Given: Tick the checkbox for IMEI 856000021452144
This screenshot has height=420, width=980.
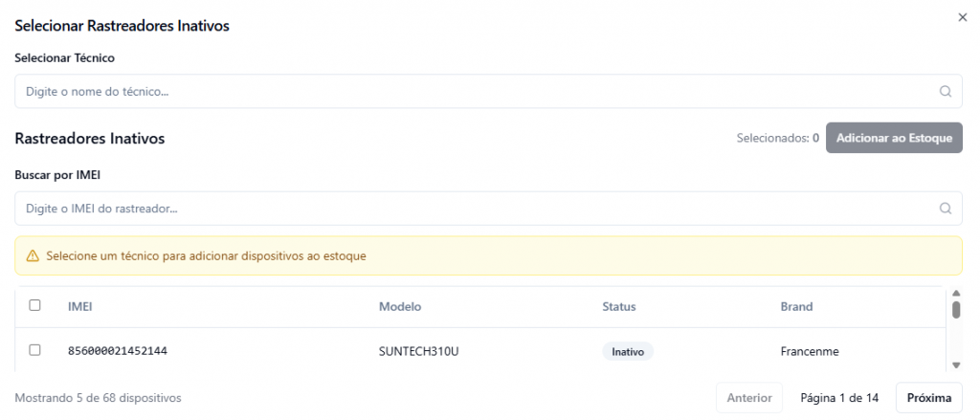Looking at the screenshot, I should click(x=35, y=350).
